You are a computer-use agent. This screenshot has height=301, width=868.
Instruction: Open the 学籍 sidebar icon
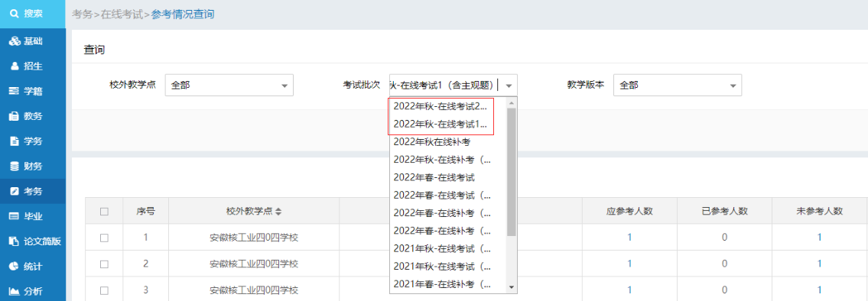click(x=15, y=92)
